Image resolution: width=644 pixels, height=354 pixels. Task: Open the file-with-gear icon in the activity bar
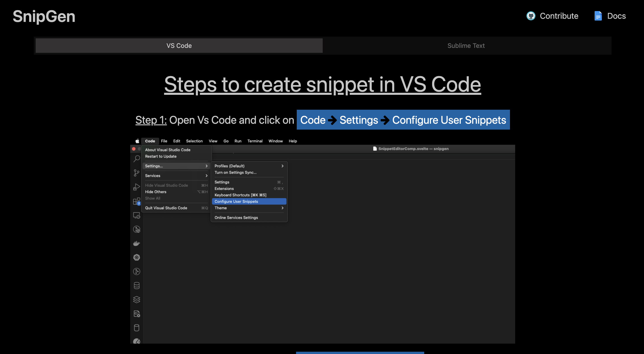(x=137, y=314)
